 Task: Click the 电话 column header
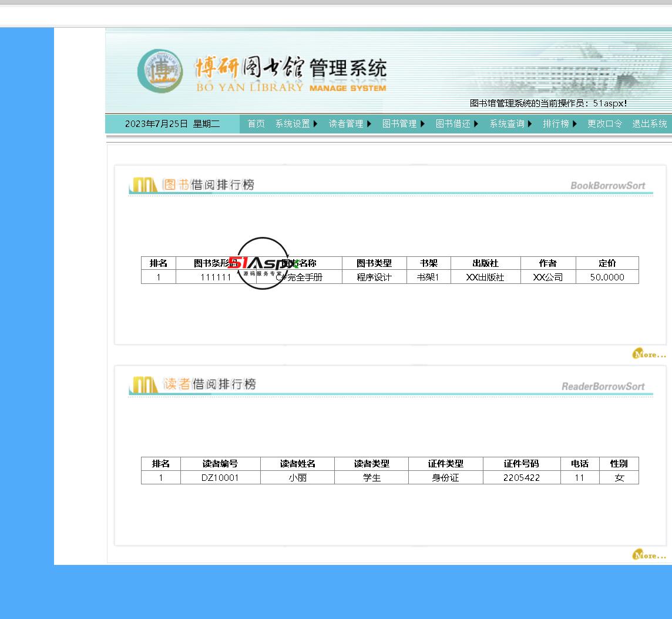(x=579, y=464)
